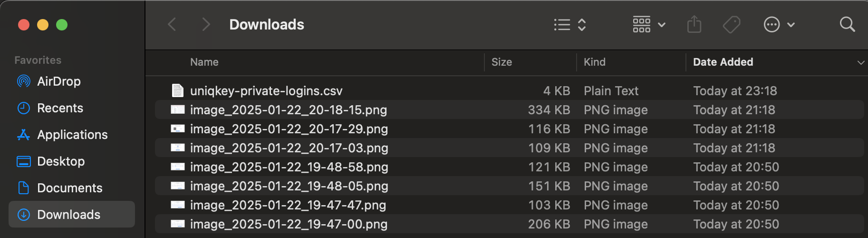Click the Edit Tags toolbar icon

click(x=732, y=24)
